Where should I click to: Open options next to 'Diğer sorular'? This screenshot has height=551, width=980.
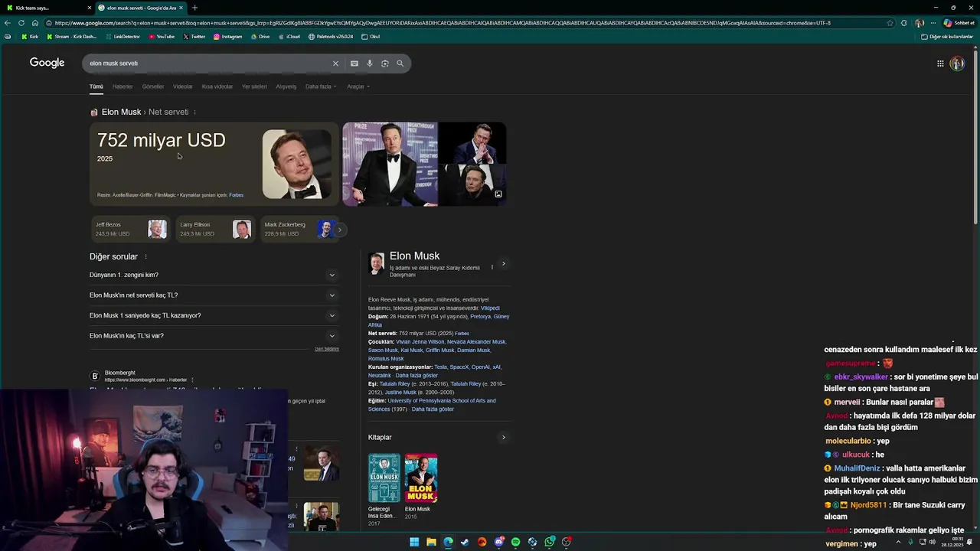pos(145,257)
